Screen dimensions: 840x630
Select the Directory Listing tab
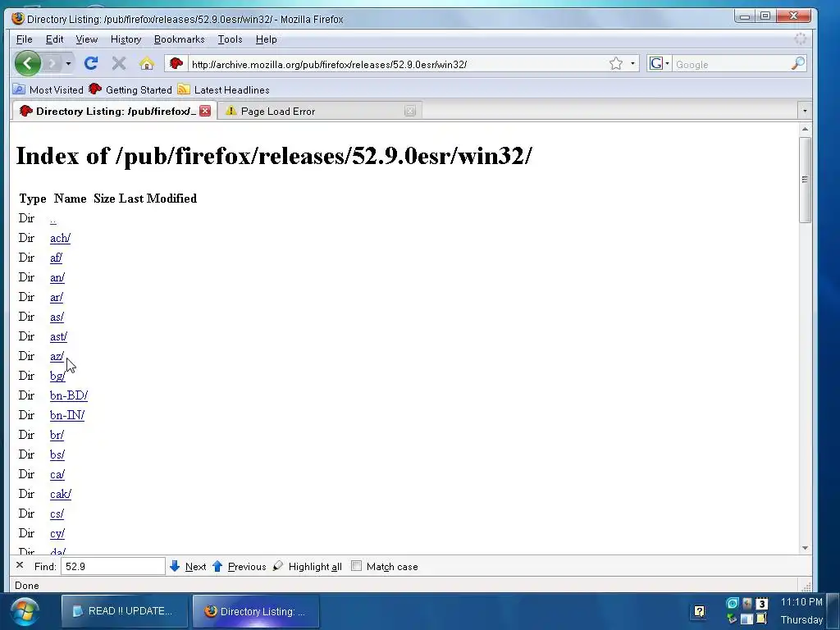coord(114,111)
